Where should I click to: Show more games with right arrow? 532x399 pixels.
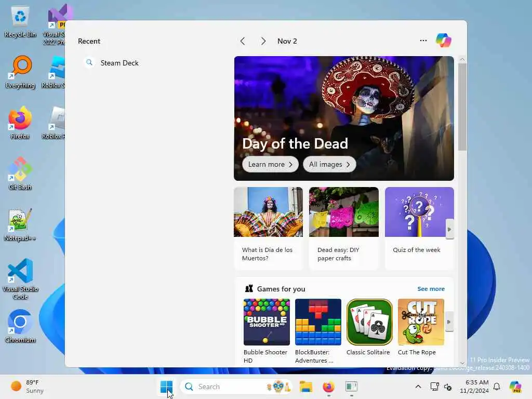tap(449, 322)
